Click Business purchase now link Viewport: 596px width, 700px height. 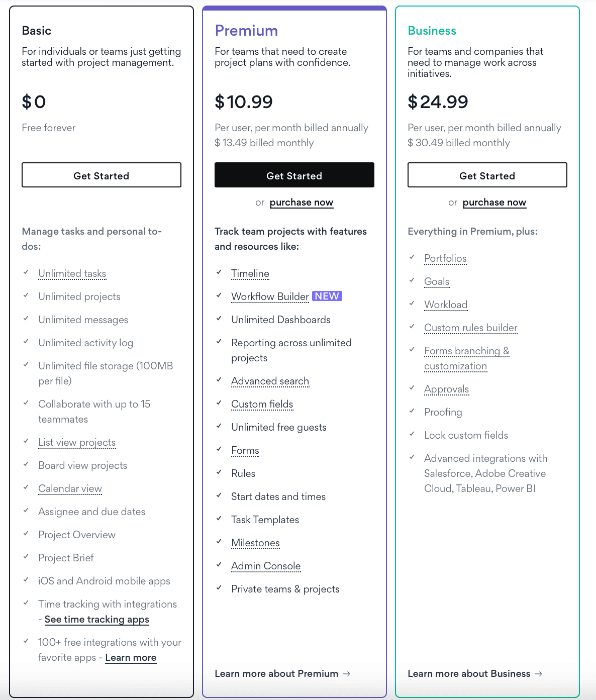click(494, 203)
